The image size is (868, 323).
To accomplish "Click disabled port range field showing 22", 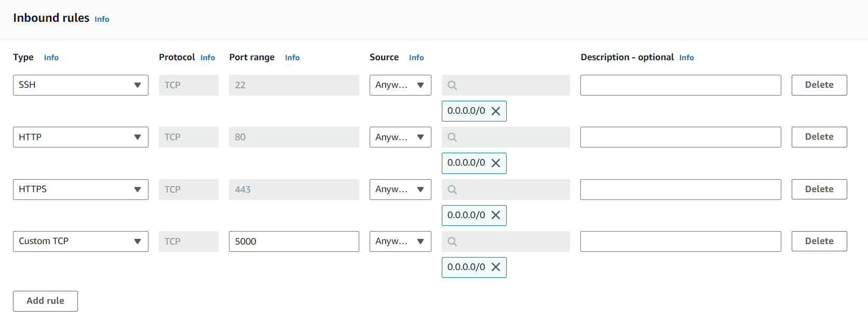I will tap(294, 85).
